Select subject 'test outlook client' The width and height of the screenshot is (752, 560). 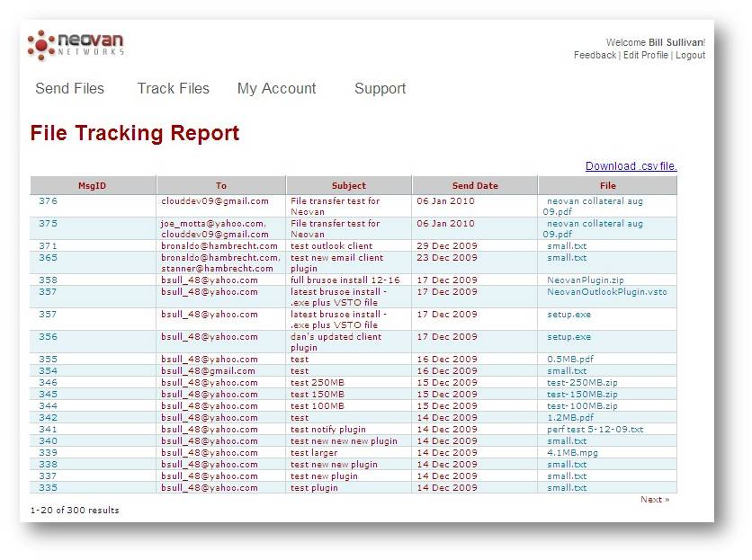331,246
